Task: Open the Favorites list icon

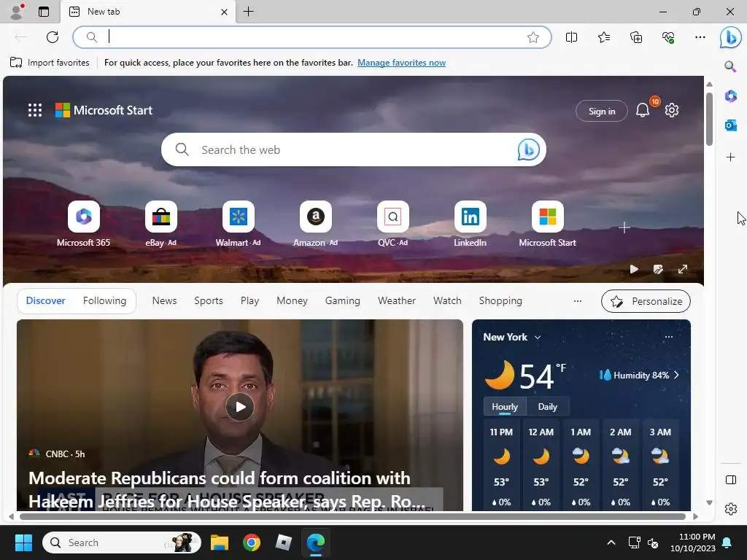Action: (603, 37)
